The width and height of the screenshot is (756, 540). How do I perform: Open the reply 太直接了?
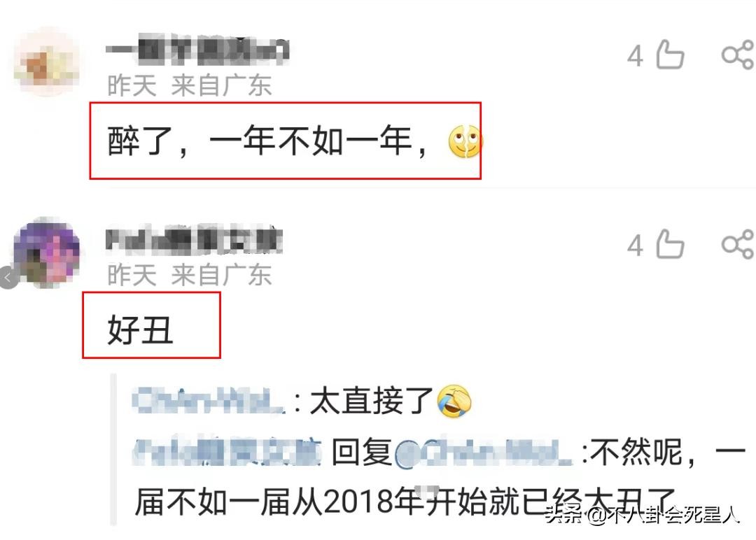click(371, 402)
